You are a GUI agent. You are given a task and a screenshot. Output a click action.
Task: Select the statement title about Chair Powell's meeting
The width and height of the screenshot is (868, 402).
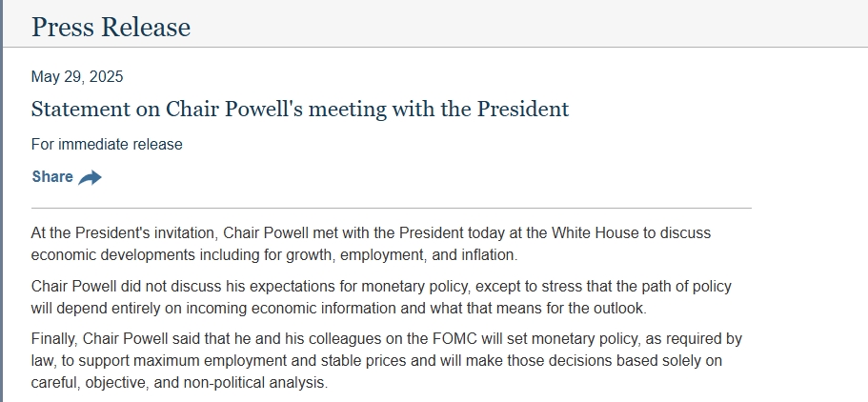(299, 109)
